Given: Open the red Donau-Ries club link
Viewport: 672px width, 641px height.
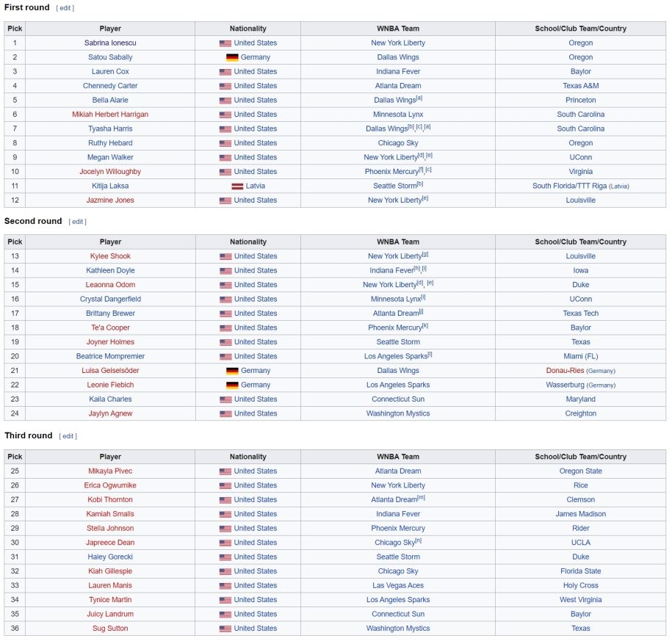Looking at the screenshot, I should point(565,371).
